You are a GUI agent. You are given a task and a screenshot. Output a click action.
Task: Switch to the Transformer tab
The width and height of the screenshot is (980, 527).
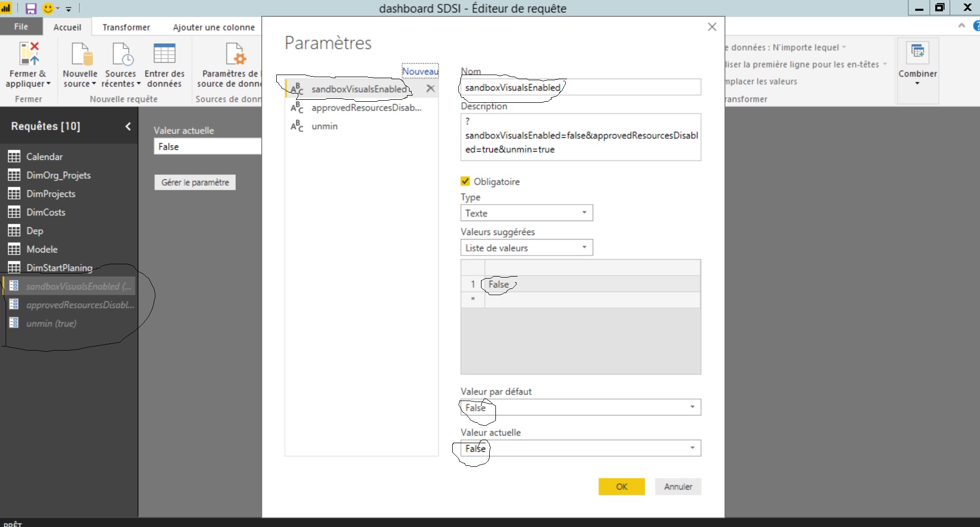126,27
